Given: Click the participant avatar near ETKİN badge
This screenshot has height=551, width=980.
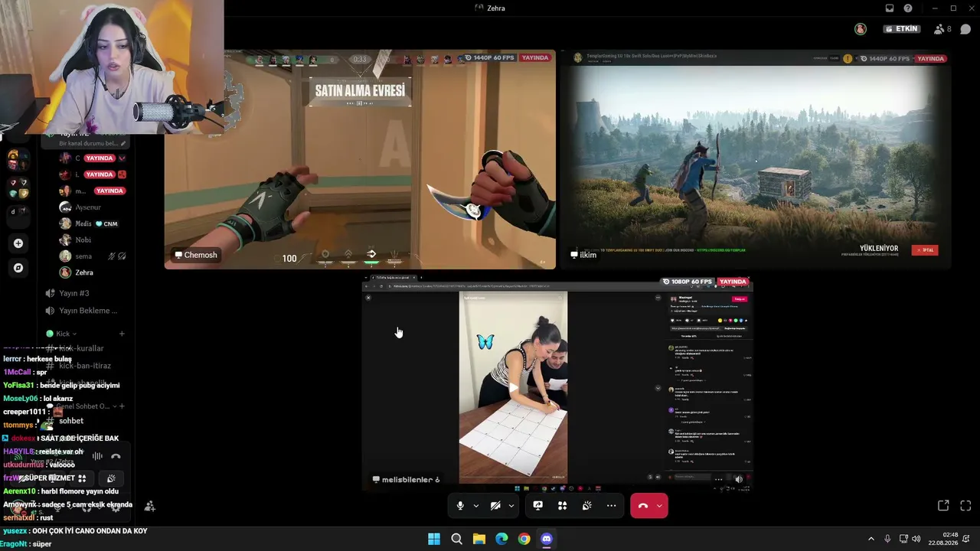Looking at the screenshot, I should [x=861, y=29].
